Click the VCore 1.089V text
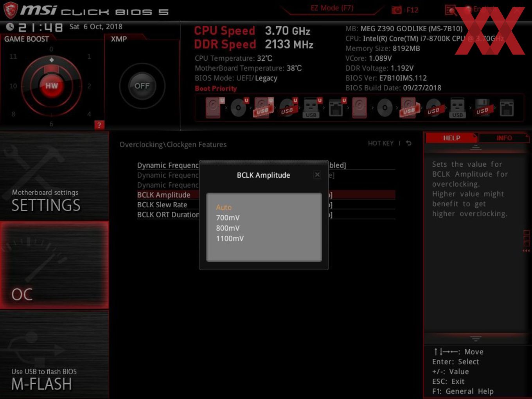The image size is (532, 399). [368, 58]
